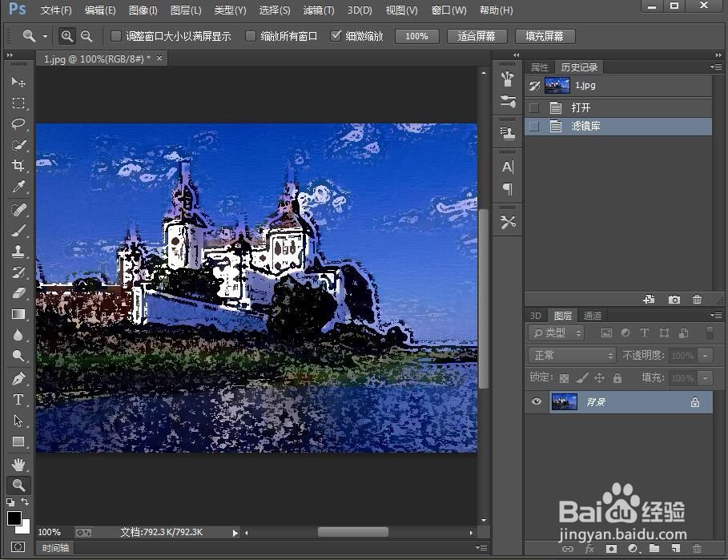Close the 1.jpg document tab
This screenshot has width=728, height=560.
tap(159, 58)
